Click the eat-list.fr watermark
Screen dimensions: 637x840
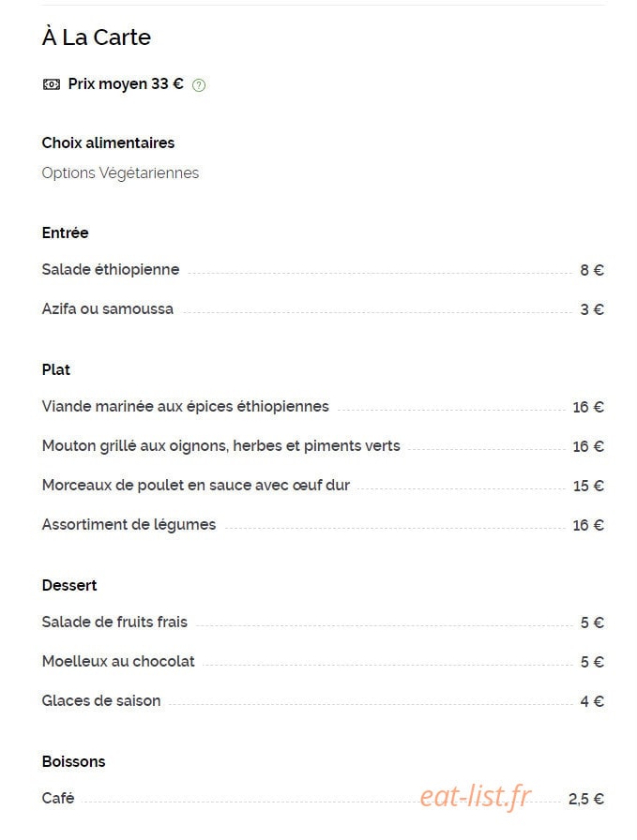476,797
